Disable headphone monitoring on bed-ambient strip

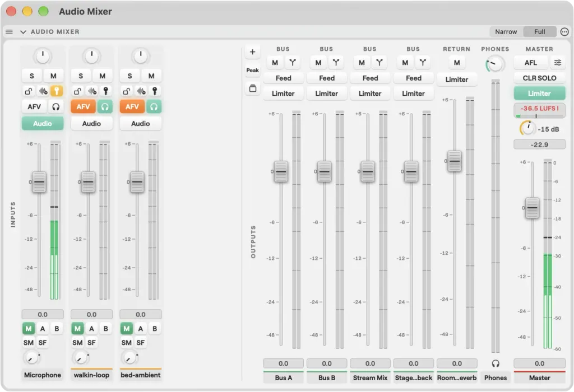(154, 107)
